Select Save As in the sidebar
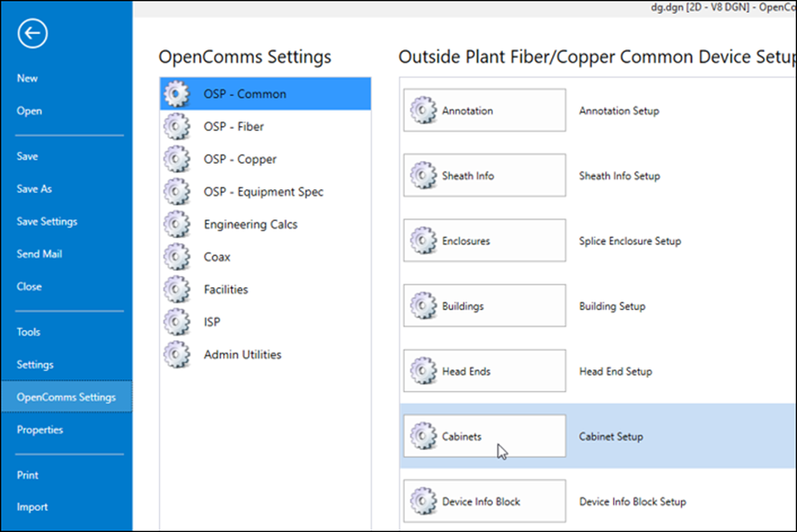The height and width of the screenshot is (532, 797). coord(34,188)
